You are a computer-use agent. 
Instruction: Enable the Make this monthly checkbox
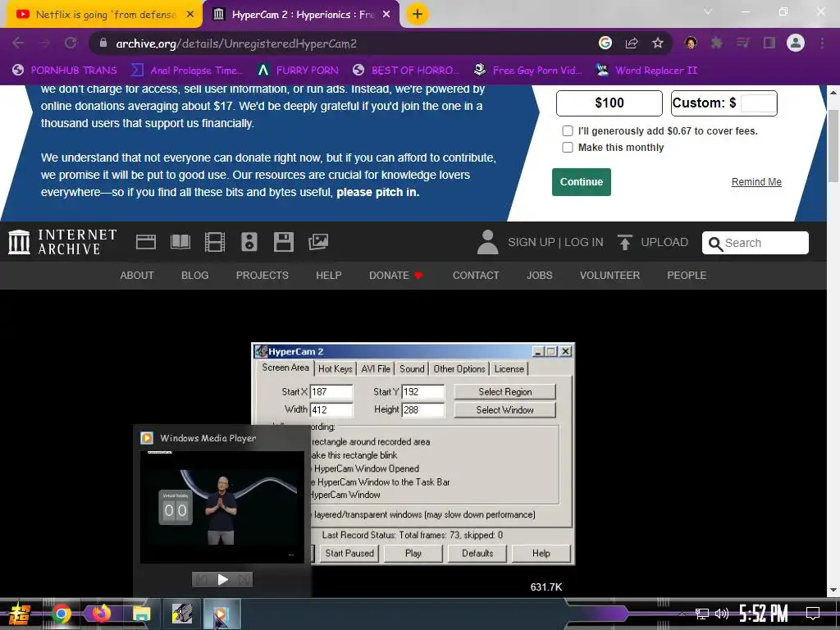pyautogui.click(x=568, y=148)
